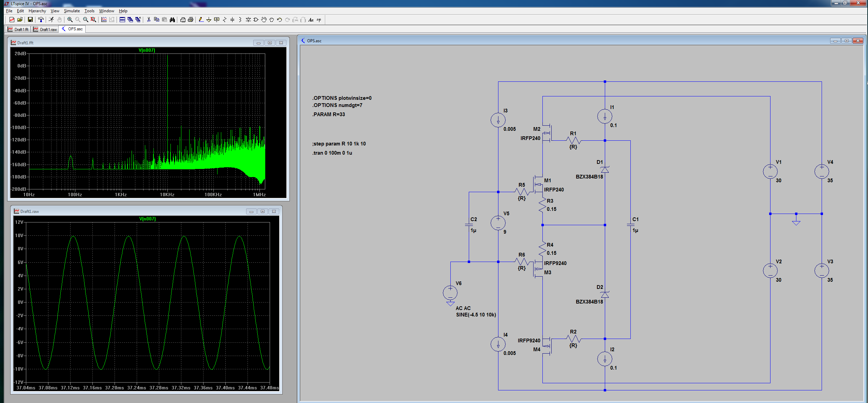
Task: Open the Hierarchy menu
Action: (x=37, y=11)
